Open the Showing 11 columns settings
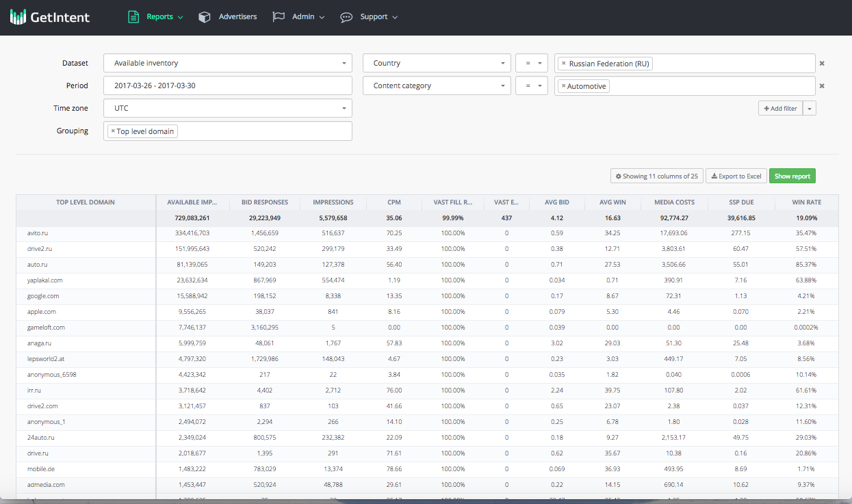 pyautogui.click(x=656, y=176)
